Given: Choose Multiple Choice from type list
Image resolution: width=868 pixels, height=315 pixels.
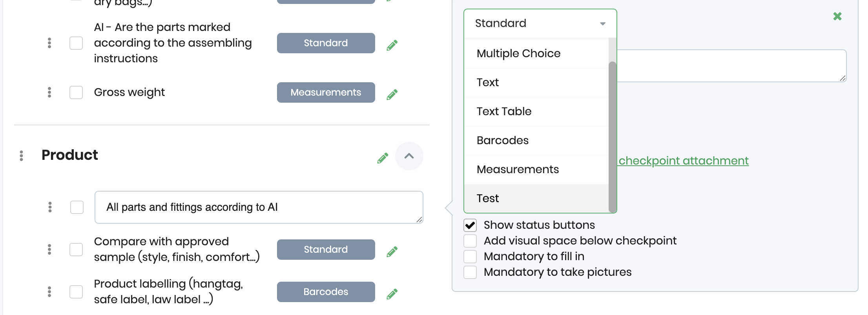Looking at the screenshot, I should [518, 53].
